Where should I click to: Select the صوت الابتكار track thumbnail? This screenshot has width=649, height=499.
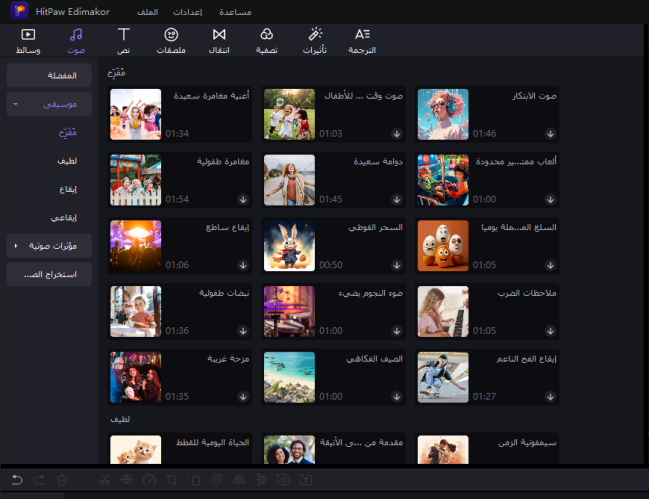[442, 114]
